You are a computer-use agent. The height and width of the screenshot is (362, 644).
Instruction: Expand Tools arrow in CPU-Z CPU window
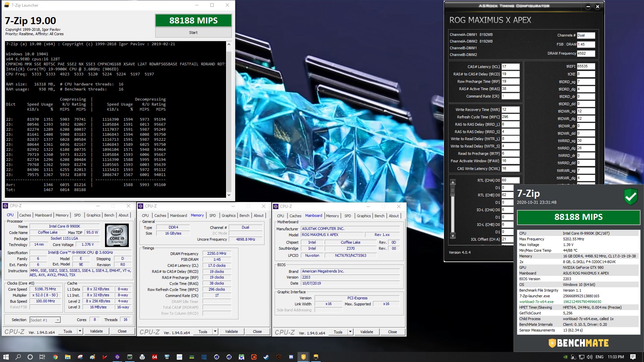(x=80, y=331)
